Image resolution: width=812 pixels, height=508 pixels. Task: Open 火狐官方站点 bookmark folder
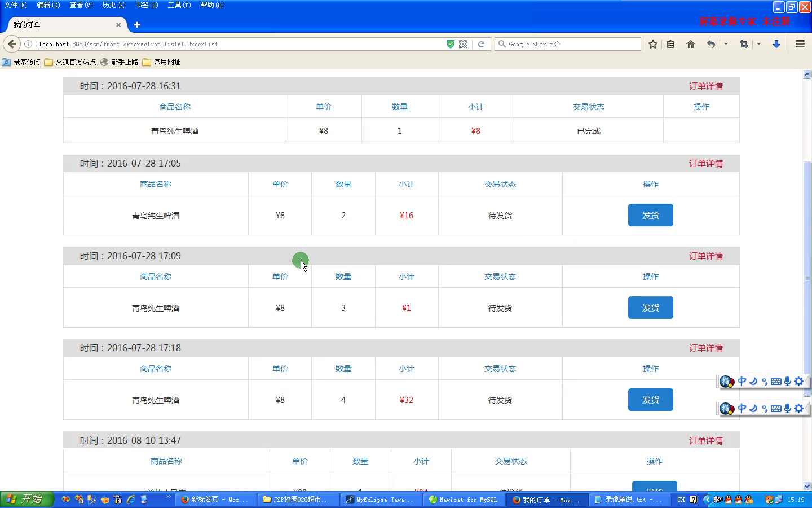[x=70, y=62]
